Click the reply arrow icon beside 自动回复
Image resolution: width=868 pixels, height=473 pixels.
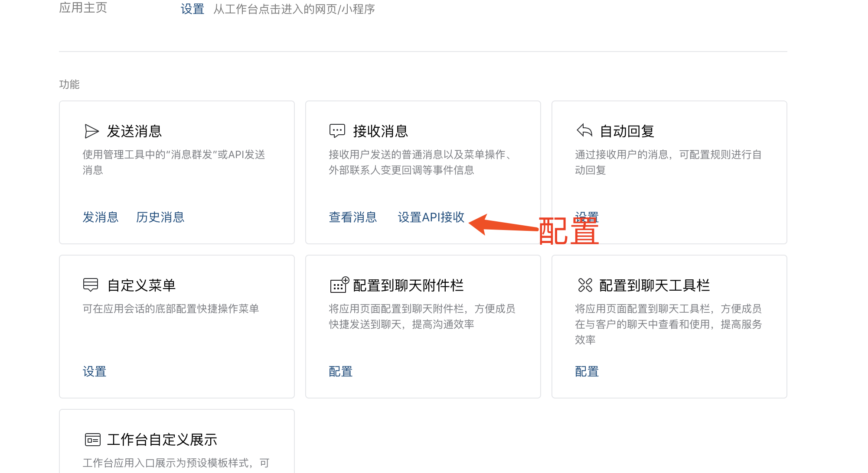click(x=584, y=130)
